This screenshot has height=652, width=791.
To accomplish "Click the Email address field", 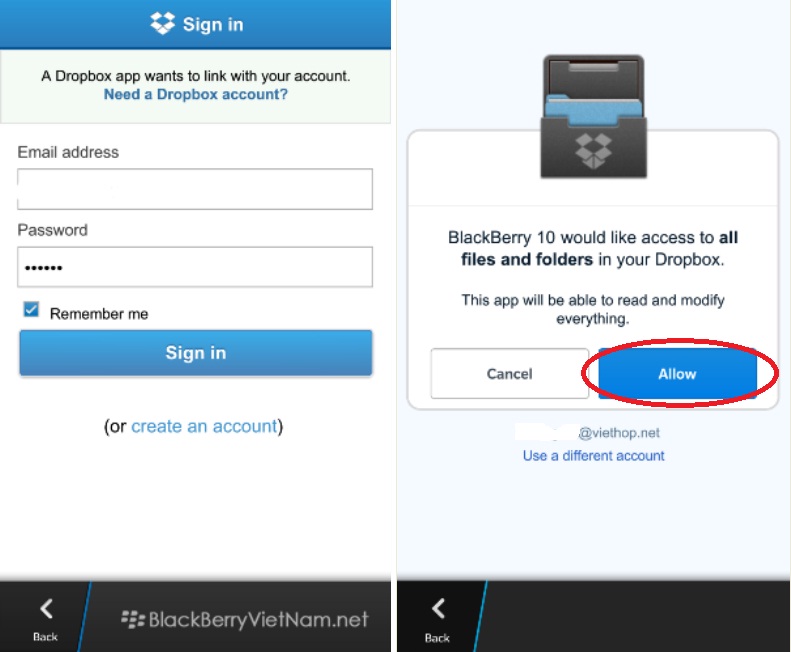I will point(195,189).
